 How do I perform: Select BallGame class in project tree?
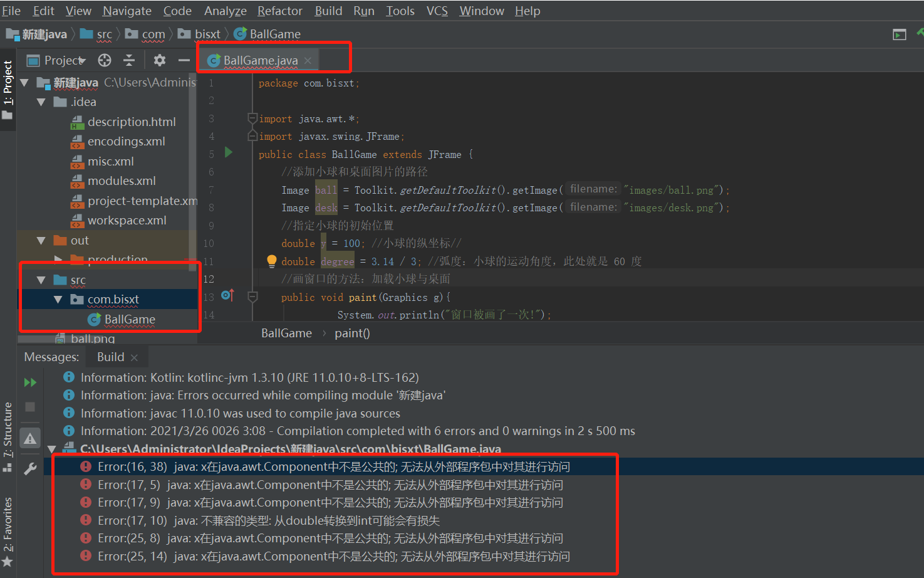pyautogui.click(x=122, y=319)
